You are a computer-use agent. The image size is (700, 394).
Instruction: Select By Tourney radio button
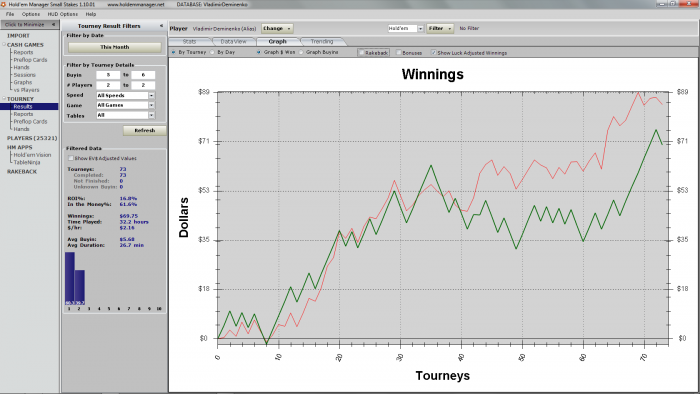pyautogui.click(x=173, y=52)
